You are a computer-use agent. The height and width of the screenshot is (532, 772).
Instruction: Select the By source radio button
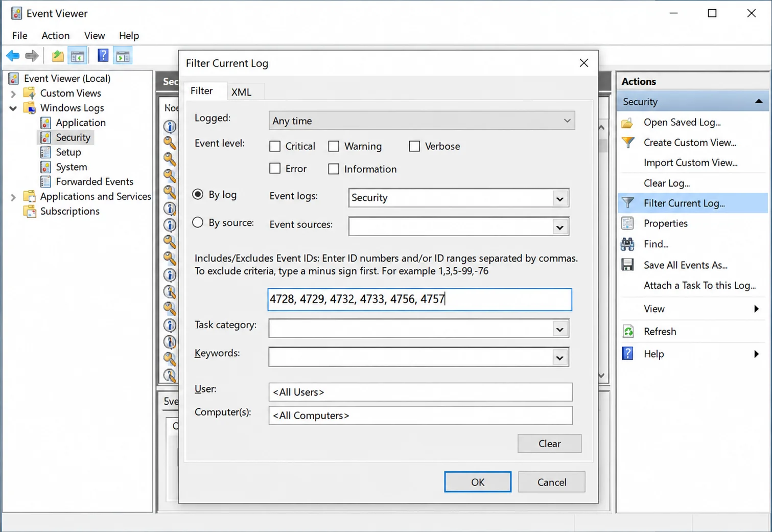coord(198,222)
